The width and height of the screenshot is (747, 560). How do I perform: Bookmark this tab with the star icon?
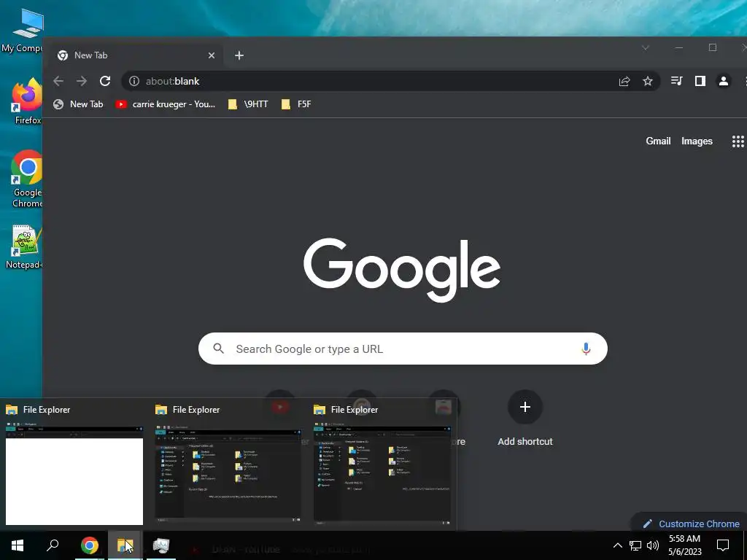648,81
